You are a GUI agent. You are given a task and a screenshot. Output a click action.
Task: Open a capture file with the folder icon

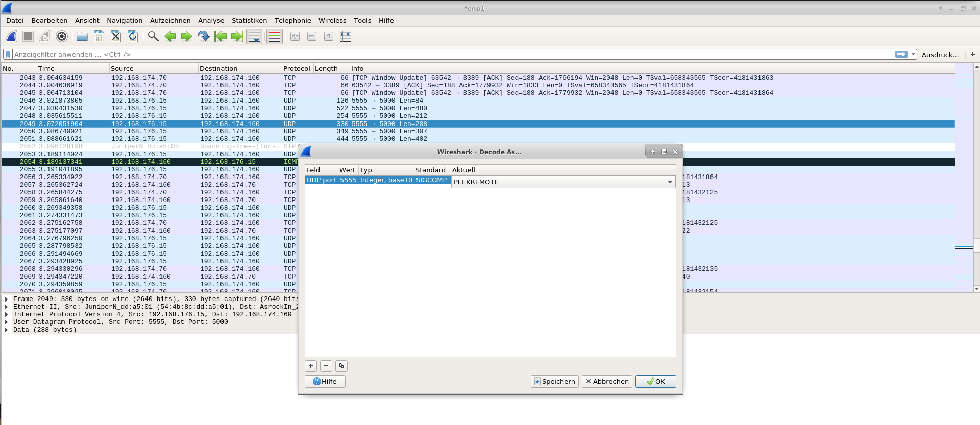pyautogui.click(x=82, y=36)
